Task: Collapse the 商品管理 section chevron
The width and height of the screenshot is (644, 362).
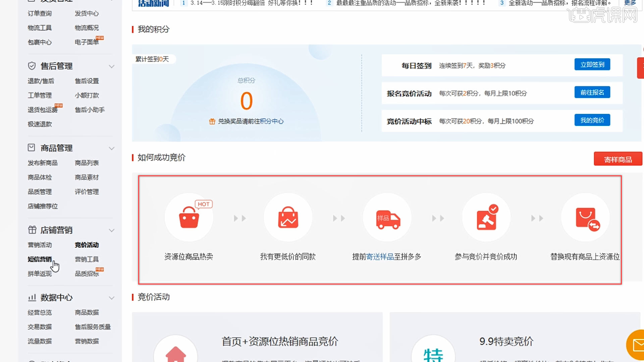Action: point(112,148)
